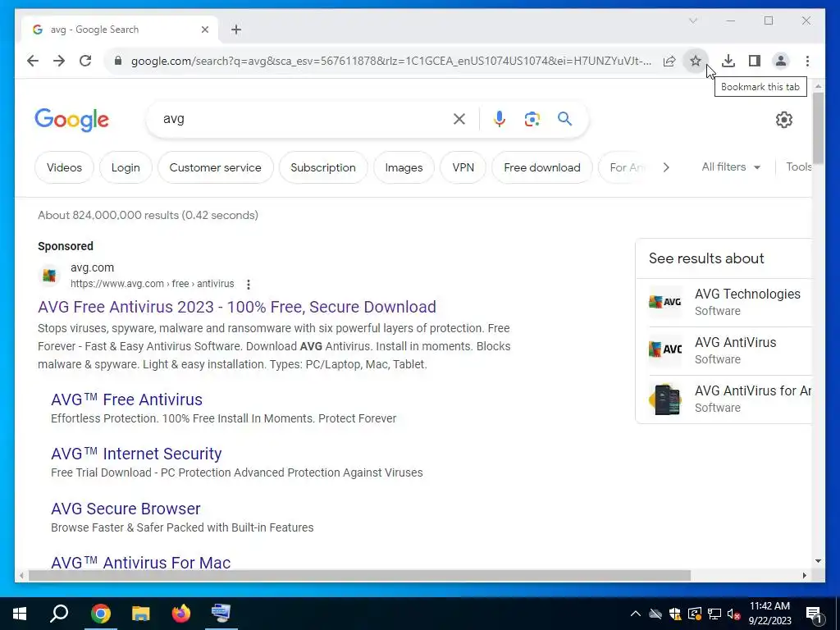Go to Google home via the logo
840x630 pixels.
point(72,120)
